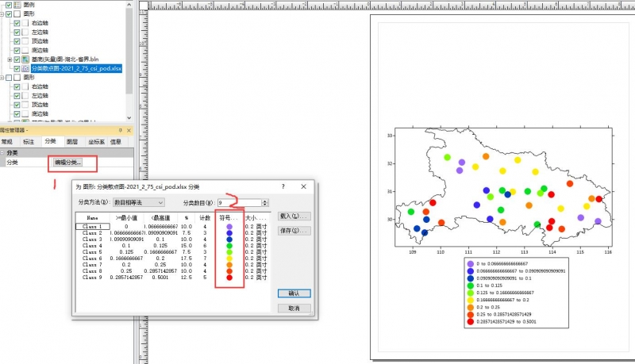This screenshot has width=635, height=364.
Task: Click the 编辑分类... button
Action: [x=67, y=162]
